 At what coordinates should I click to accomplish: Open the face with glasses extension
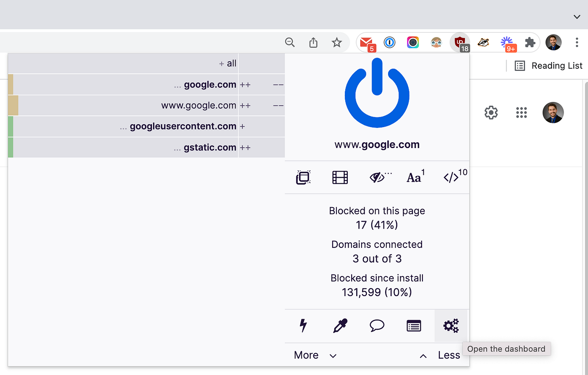(x=436, y=42)
